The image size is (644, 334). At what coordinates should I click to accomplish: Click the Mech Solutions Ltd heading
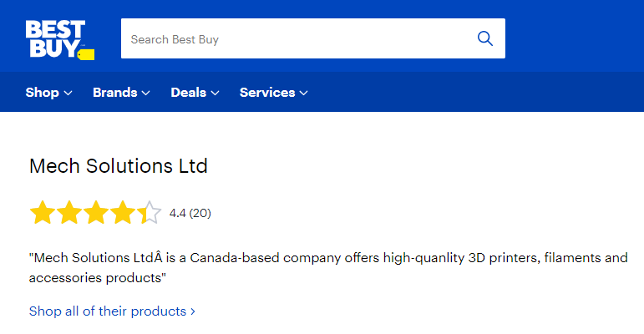click(119, 166)
